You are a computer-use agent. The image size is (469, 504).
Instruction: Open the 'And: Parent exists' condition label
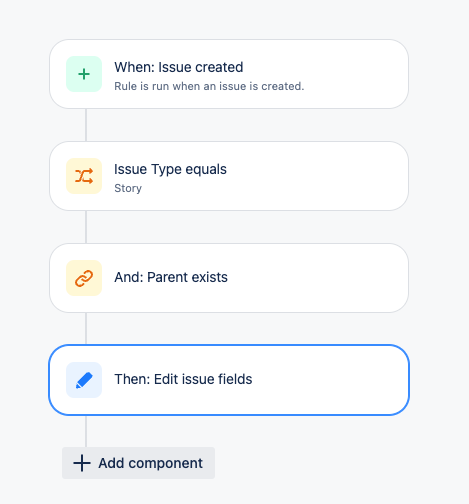tap(171, 277)
